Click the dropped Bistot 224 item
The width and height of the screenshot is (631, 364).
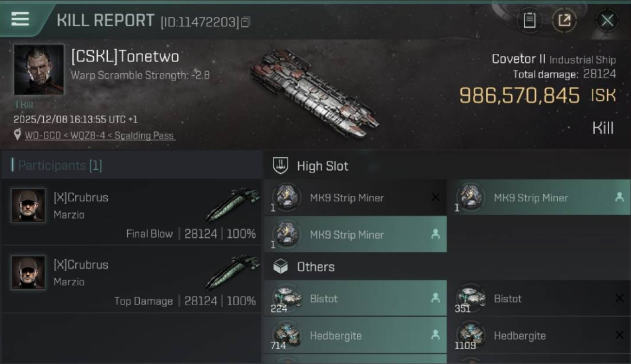click(x=355, y=298)
